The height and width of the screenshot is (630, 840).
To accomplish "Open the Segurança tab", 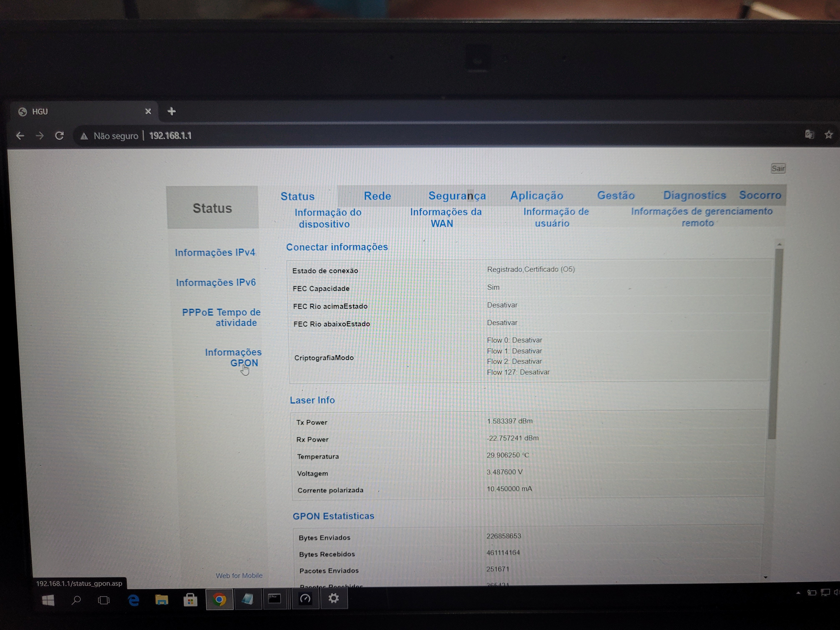I will pyautogui.click(x=457, y=196).
